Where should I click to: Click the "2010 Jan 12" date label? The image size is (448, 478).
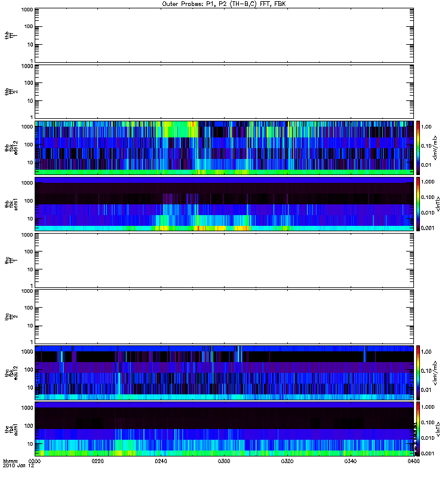pos(19,465)
